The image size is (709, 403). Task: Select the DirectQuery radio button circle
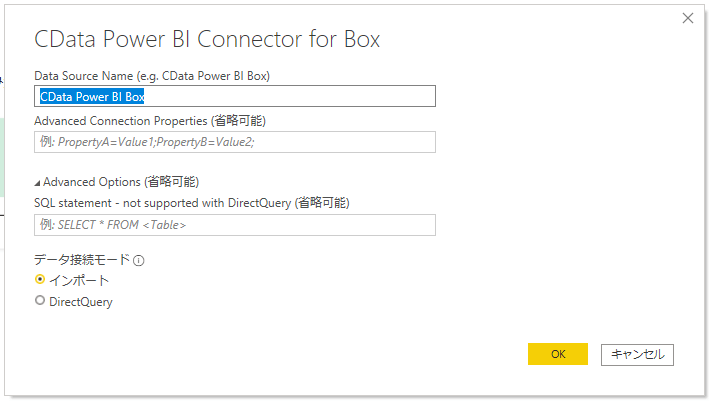click(40, 301)
